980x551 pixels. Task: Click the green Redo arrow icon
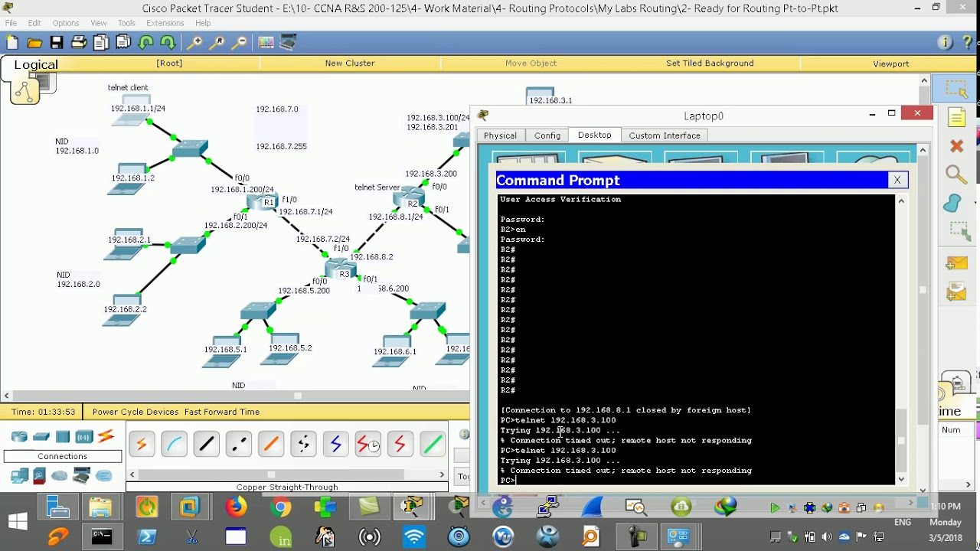(x=168, y=43)
